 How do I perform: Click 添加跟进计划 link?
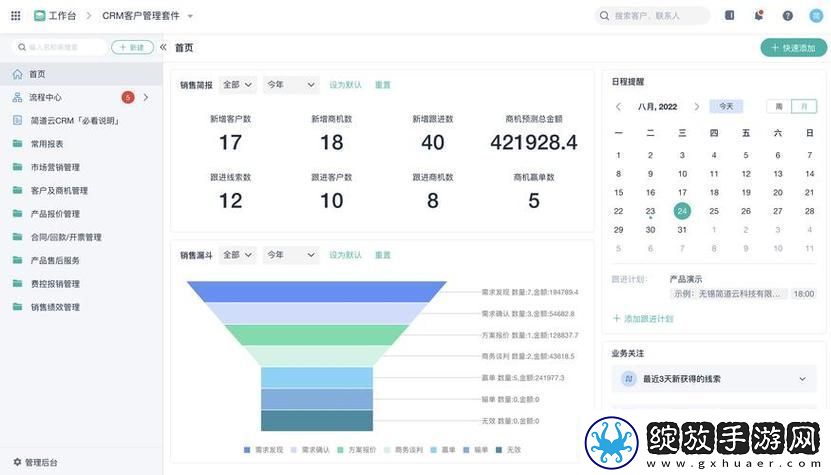point(643,319)
